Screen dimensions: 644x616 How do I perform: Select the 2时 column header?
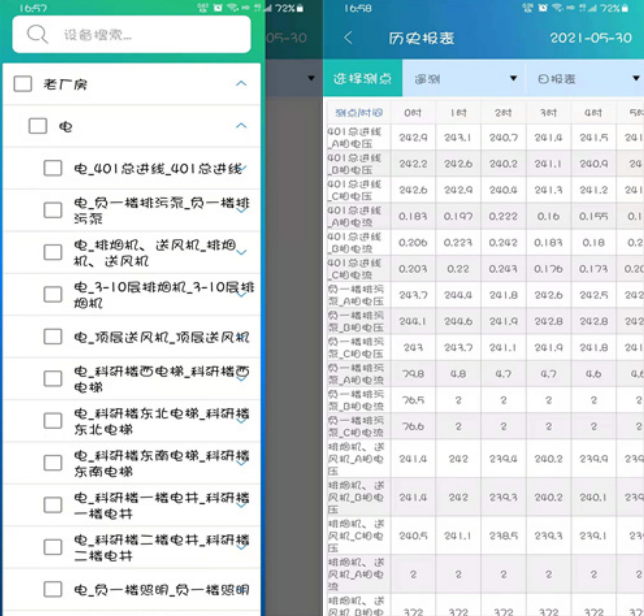point(503,112)
